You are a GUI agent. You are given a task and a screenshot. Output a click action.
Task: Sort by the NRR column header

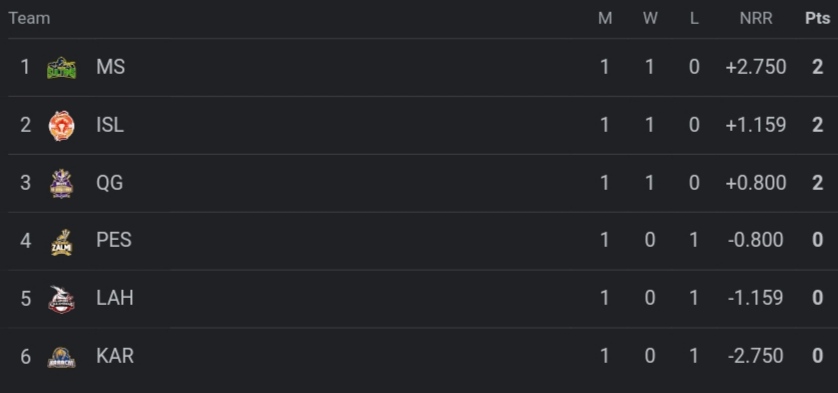click(x=756, y=18)
